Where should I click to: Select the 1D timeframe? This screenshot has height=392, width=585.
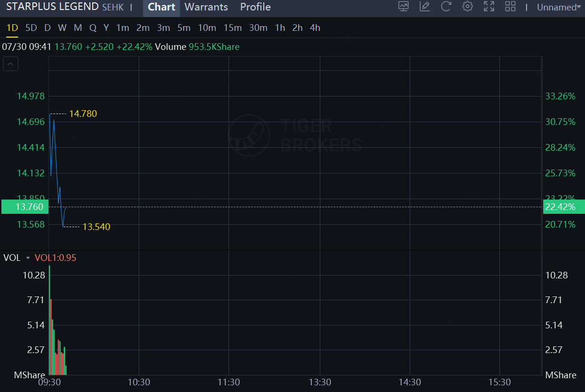point(12,28)
